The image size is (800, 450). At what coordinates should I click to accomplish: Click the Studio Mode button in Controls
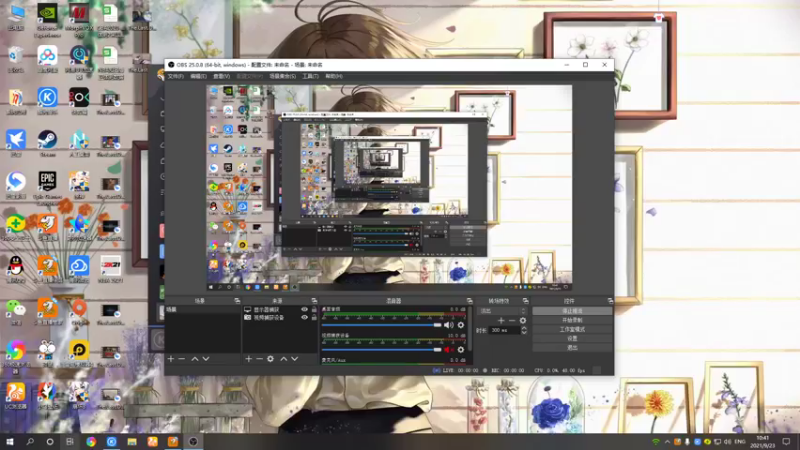[x=572, y=329]
